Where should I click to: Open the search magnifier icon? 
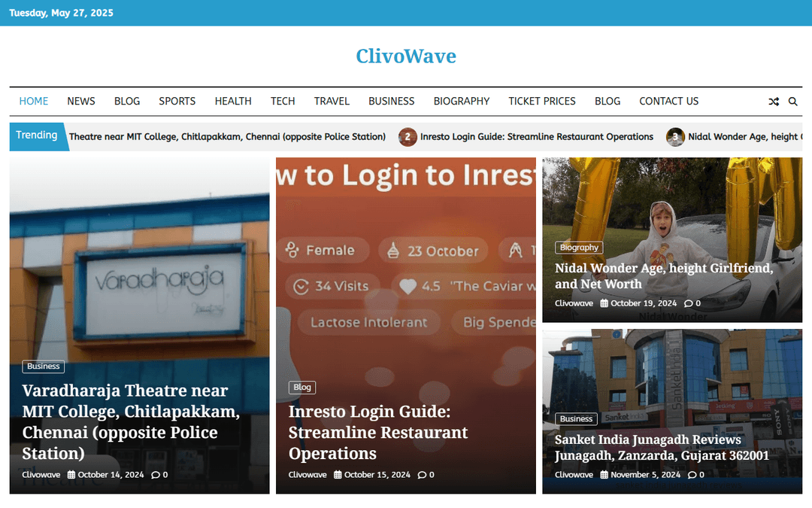[x=793, y=102]
